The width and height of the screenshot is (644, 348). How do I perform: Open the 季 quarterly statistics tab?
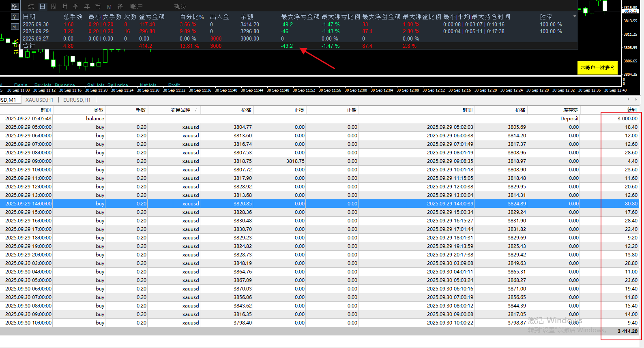tap(76, 6)
